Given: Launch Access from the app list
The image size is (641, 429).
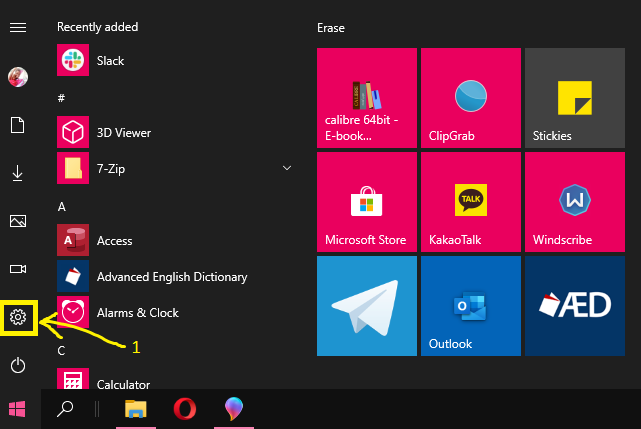Looking at the screenshot, I should tap(174, 240).
